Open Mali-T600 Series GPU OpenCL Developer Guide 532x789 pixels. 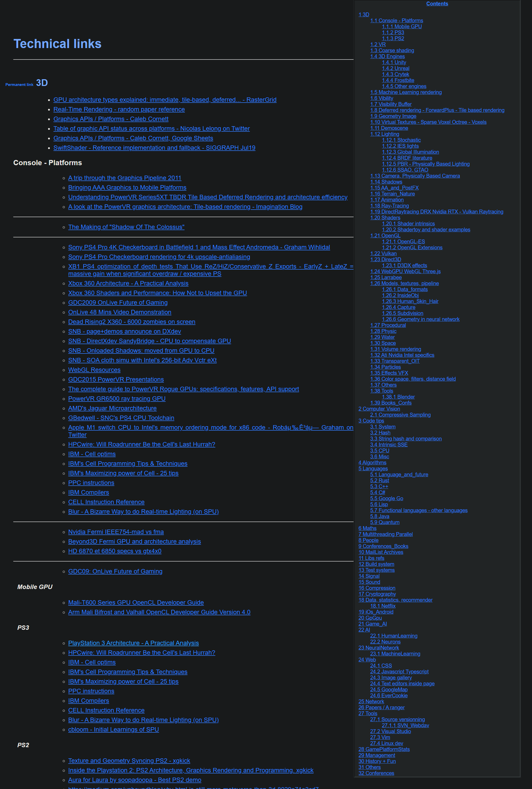[x=136, y=603]
